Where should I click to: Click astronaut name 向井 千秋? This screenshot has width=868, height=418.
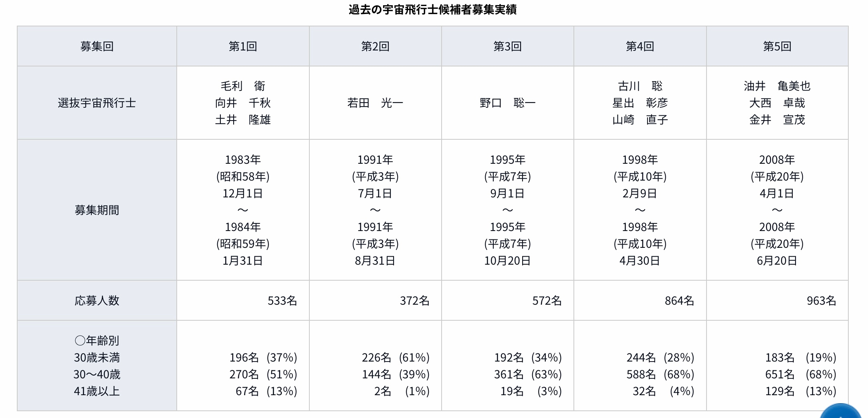point(243,103)
